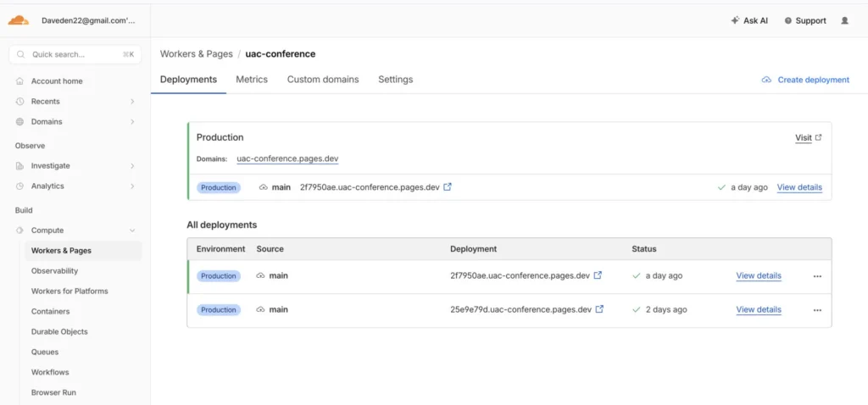
Task: Click the Visit link in Production card
Action: click(x=804, y=138)
